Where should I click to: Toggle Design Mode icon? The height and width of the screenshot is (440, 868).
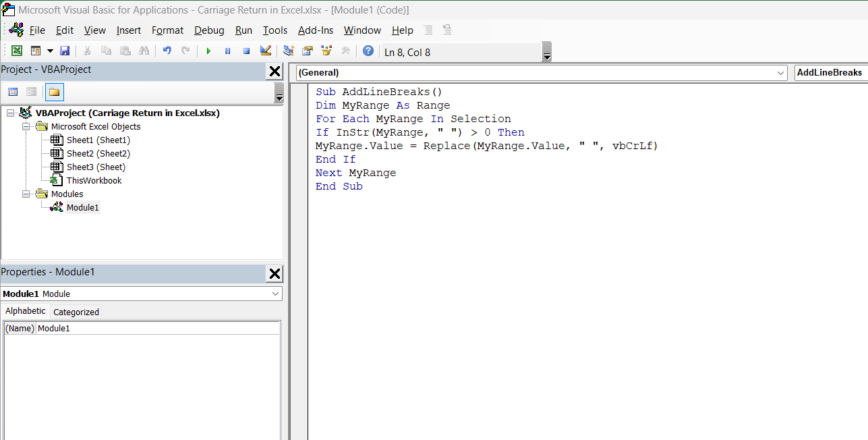pyautogui.click(x=265, y=51)
